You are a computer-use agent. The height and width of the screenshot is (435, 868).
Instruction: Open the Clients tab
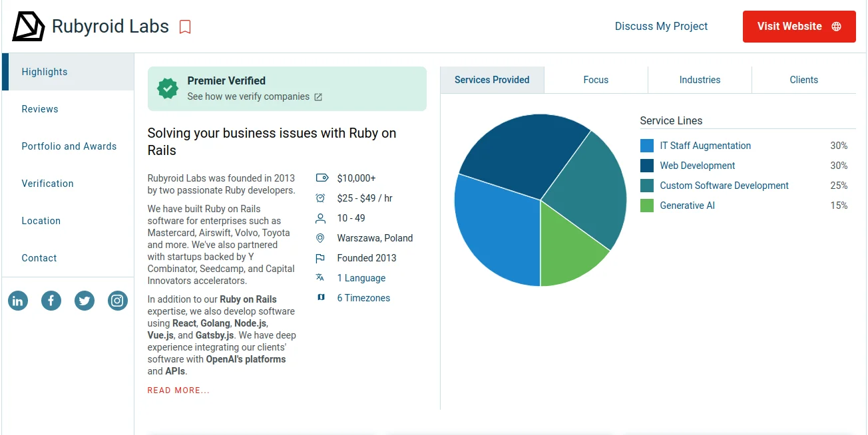tap(803, 80)
